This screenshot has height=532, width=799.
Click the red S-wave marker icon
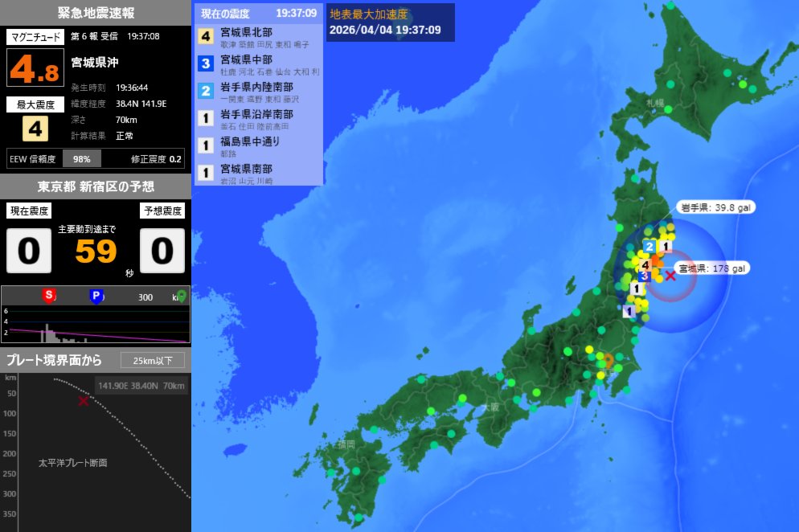click(48, 296)
